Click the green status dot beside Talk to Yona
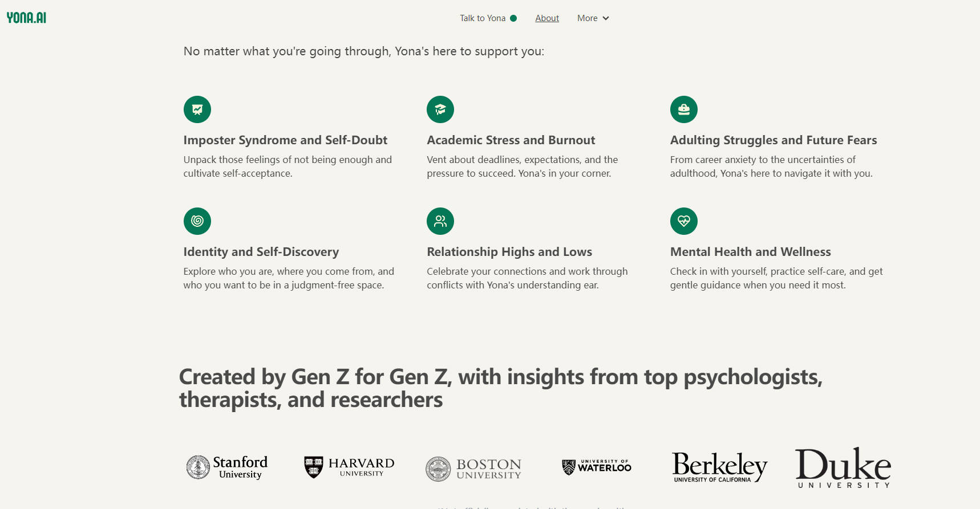The image size is (980, 509). [x=513, y=18]
